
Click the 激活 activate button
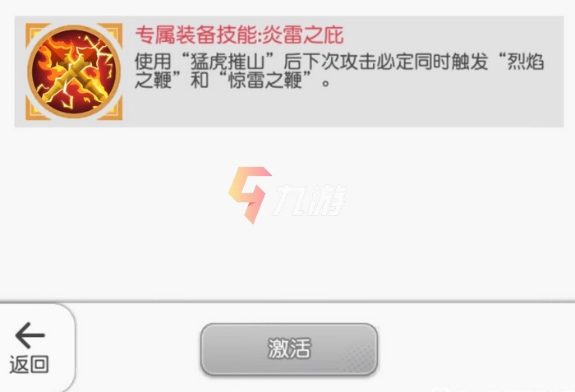coord(289,348)
